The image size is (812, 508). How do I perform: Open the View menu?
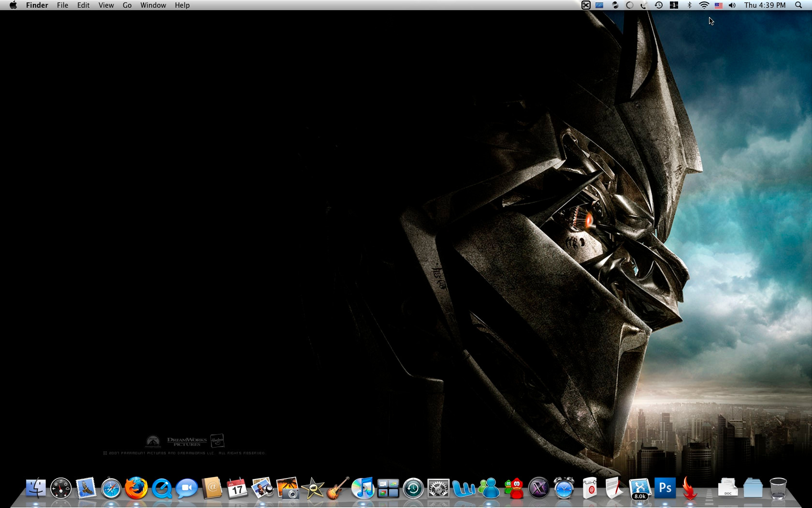pyautogui.click(x=106, y=5)
